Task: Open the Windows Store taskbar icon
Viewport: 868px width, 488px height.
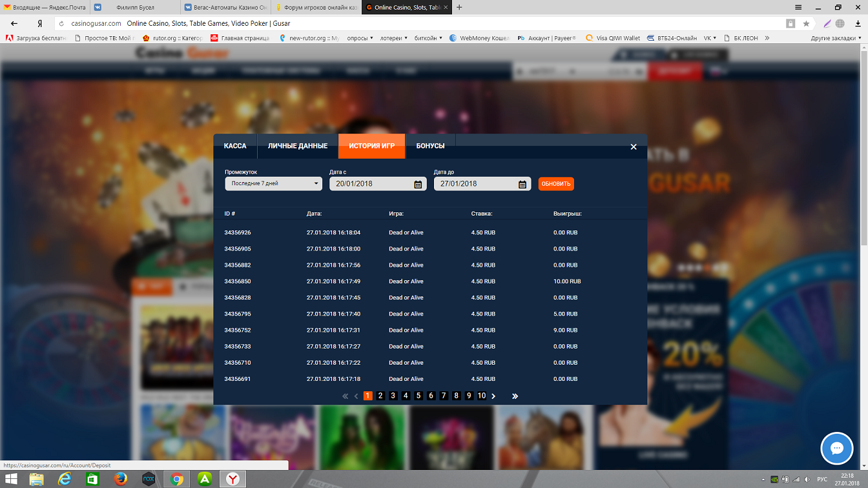Action: coord(92,479)
